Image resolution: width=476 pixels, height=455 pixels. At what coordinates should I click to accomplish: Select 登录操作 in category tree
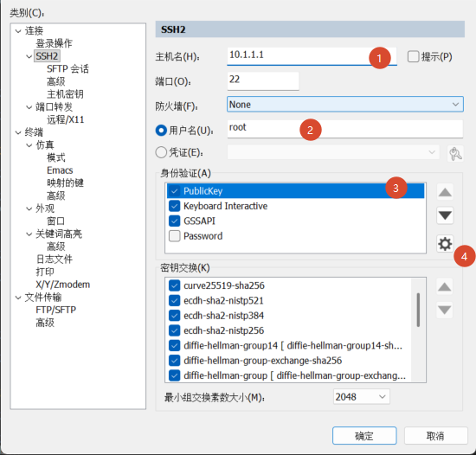[x=54, y=43]
